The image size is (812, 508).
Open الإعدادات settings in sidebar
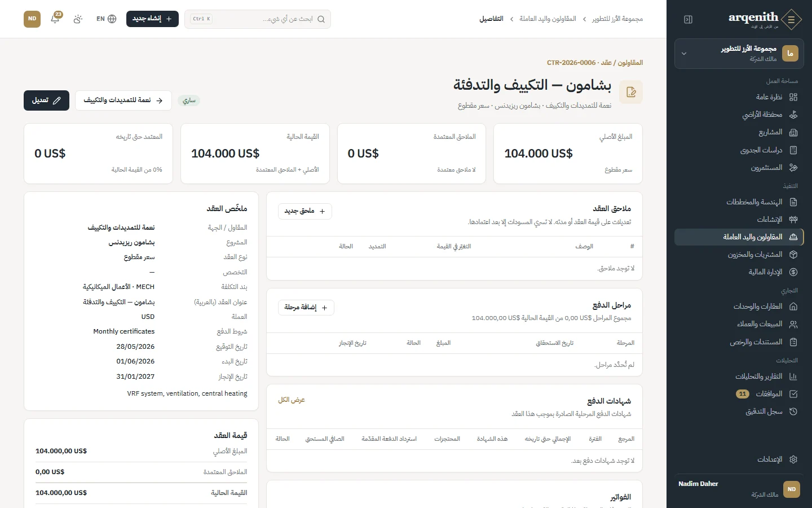[739, 459]
